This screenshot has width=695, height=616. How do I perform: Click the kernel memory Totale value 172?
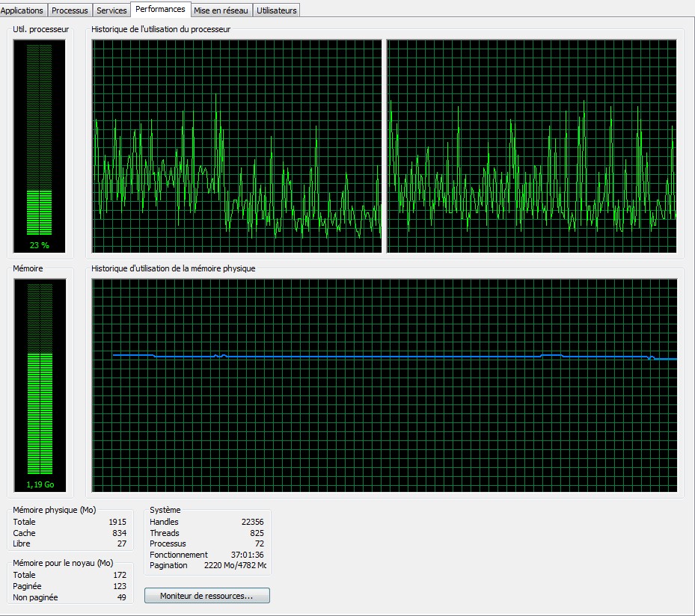(x=120, y=575)
